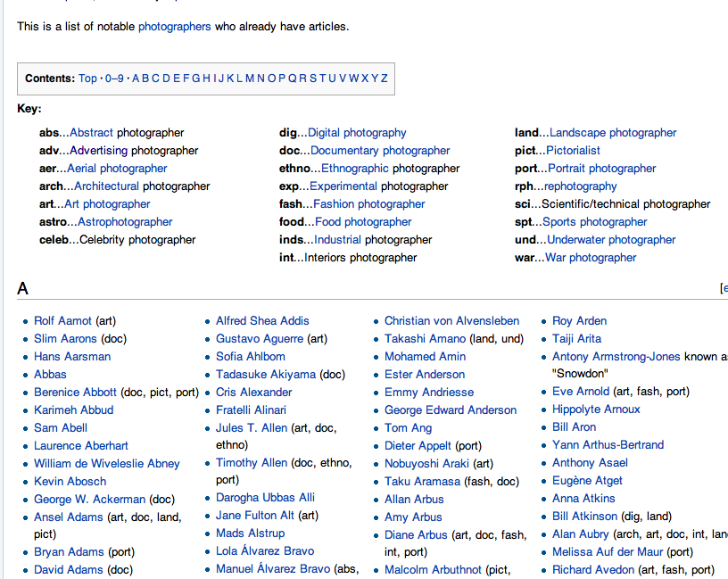Jump to Top via the Contents bar
The image size is (728, 579).
[x=87, y=78]
